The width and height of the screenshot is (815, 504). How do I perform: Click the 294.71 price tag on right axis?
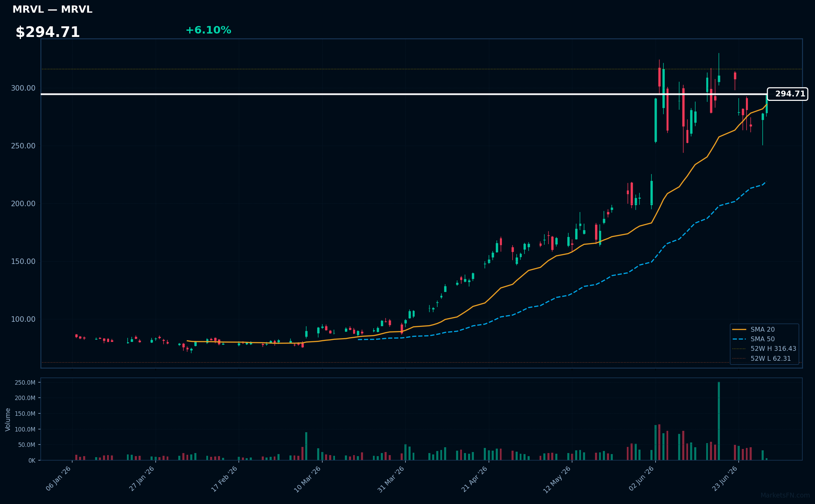pos(788,94)
